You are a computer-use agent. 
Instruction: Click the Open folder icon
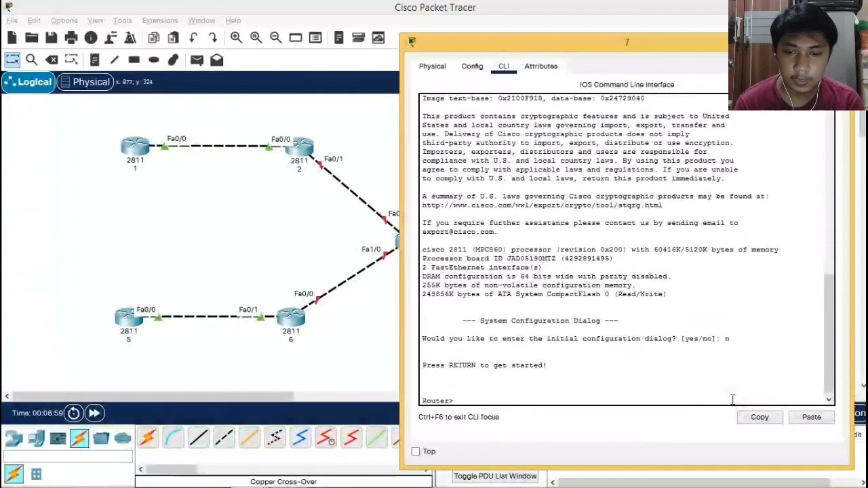(x=32, y=38)
